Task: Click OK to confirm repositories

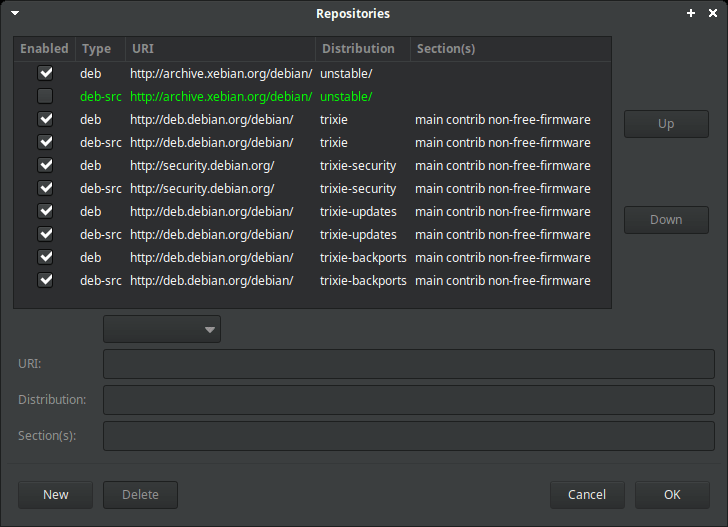Action: coord(672,494)
